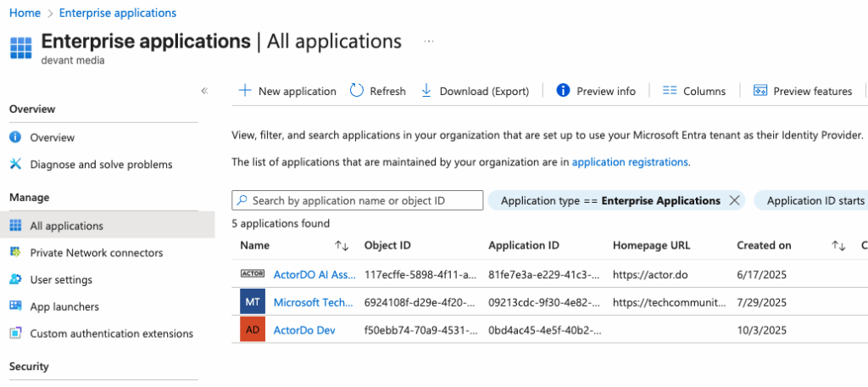Sort the list by Name column arrows
This screenshot has width=868, height=387.
click(x=342, y=245)
